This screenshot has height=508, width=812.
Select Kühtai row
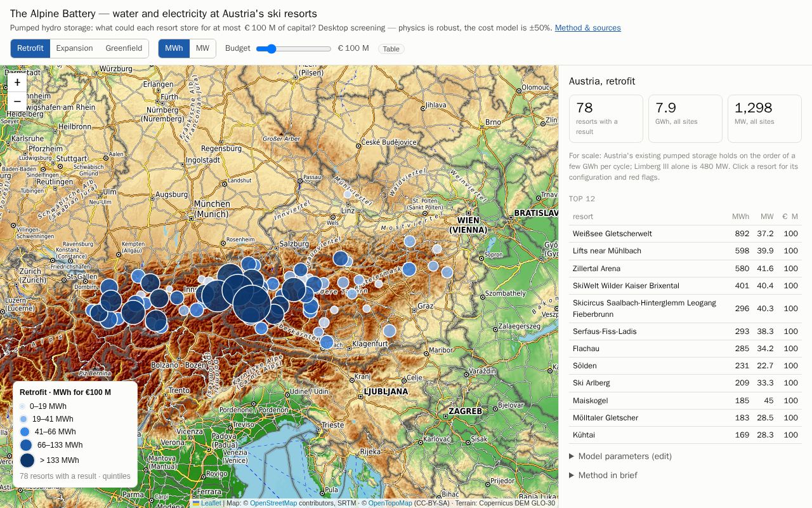click(x=685, y=435)
